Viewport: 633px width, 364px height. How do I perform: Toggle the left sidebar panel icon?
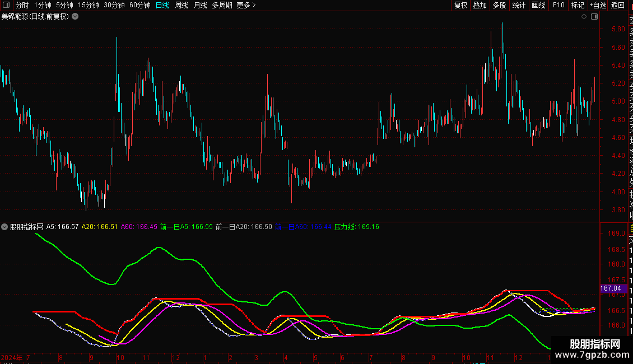coord(6,5)
